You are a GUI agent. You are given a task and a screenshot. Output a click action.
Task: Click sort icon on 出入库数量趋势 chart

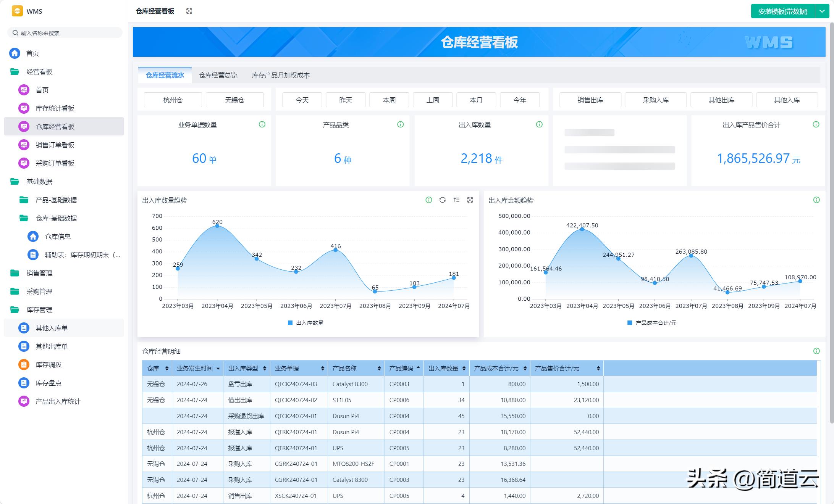tap(456, 200)
